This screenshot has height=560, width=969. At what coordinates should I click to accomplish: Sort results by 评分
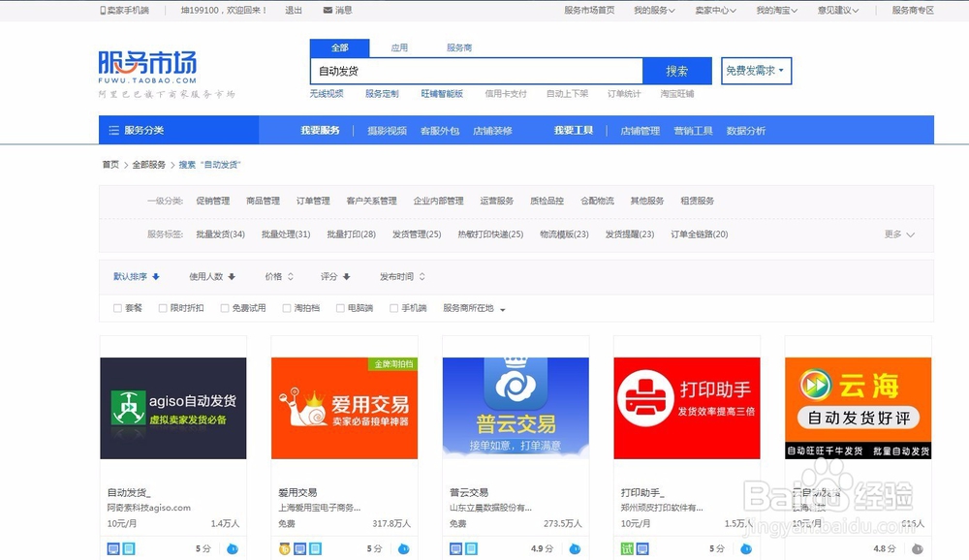click(335, 276)
